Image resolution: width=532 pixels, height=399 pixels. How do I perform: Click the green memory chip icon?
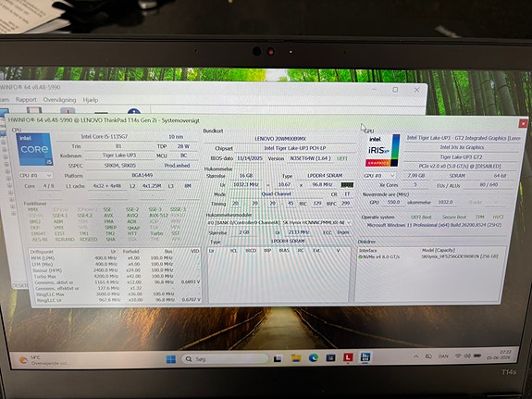click(347, 185)
